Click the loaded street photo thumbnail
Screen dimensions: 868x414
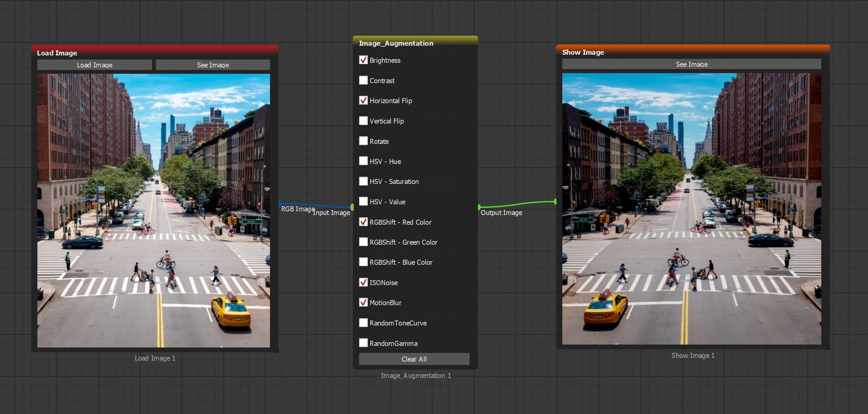point(153,210)
